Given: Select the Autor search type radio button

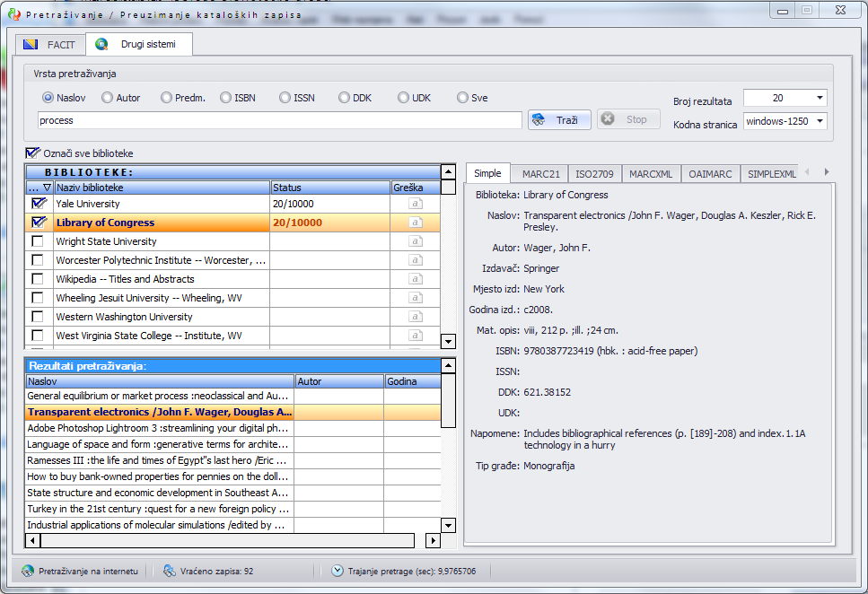Looking at the screenshot, I should 107,98.
